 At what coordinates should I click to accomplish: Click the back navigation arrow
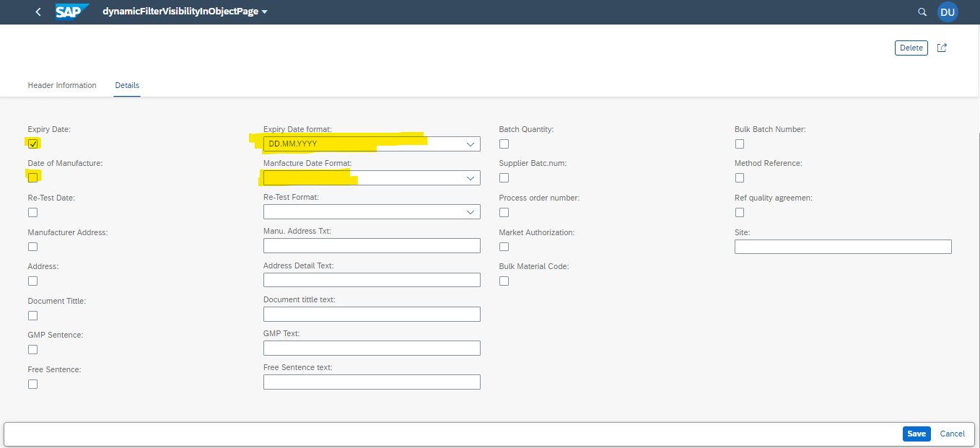click(38, 12)
